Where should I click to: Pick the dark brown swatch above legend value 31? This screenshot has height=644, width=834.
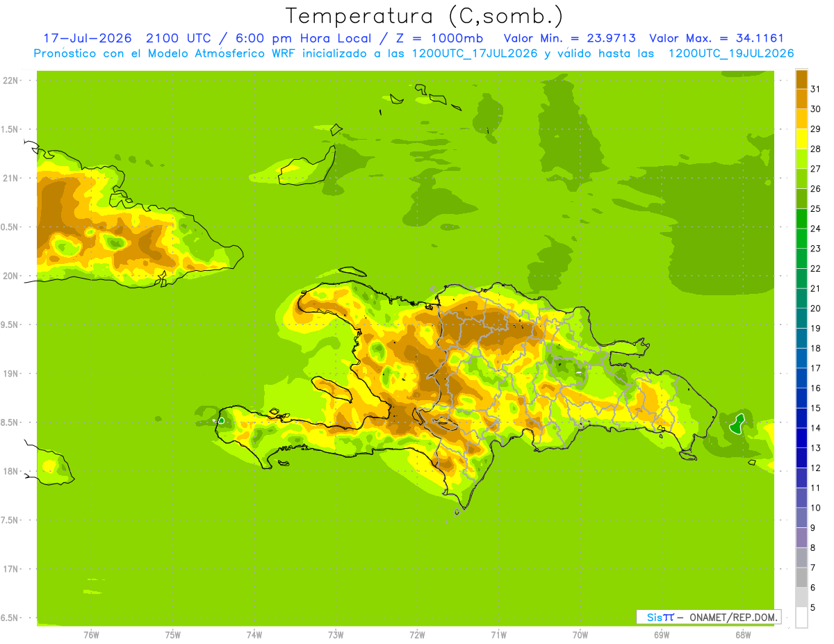coord(801,79)
